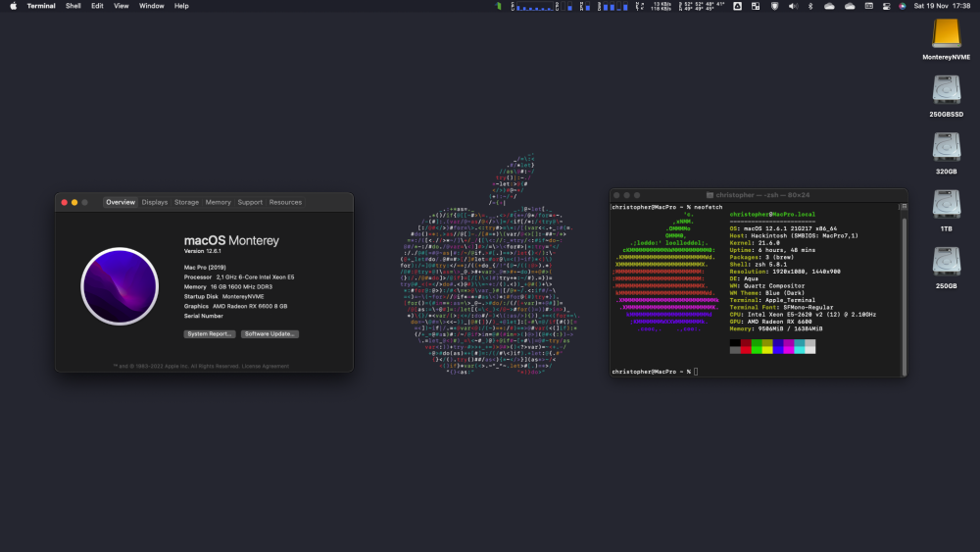
Task: Click the first cloud icon in menu bar
Action: tap(829, 6)
